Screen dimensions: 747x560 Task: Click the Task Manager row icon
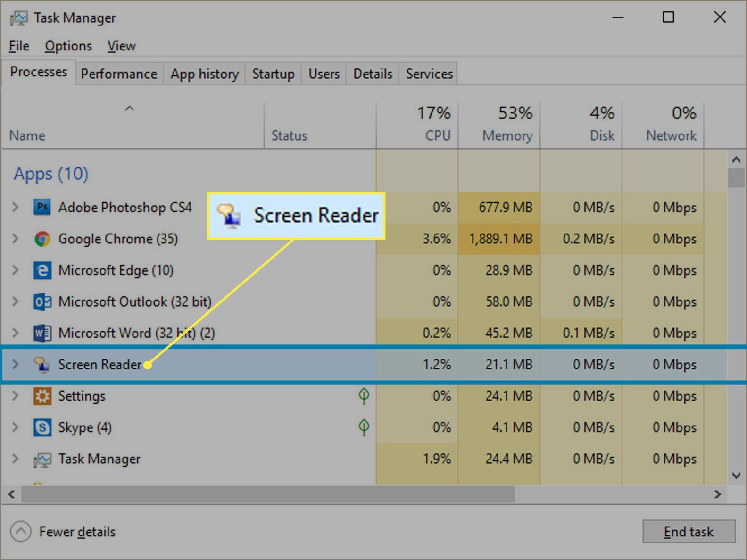point(42,459)
